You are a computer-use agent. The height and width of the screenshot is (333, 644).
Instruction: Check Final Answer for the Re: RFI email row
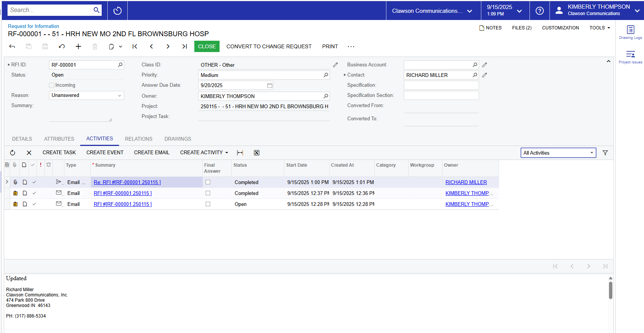pos(208,182)
